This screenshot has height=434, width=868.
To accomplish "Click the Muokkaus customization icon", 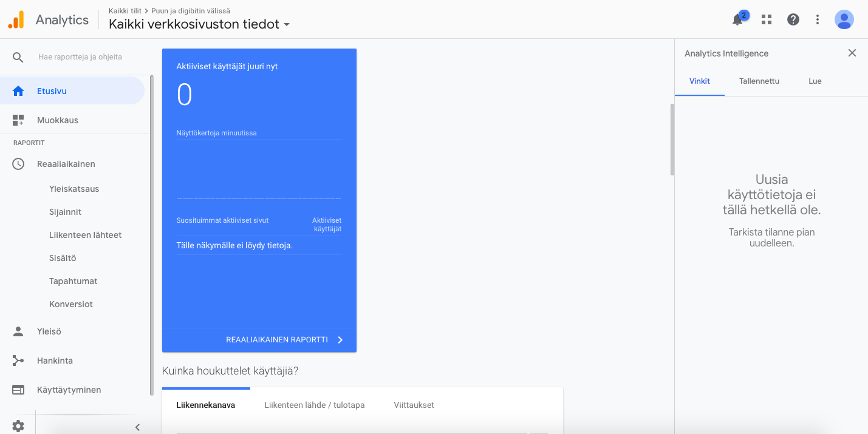I will pyautogui.click(x=18, y=120).
